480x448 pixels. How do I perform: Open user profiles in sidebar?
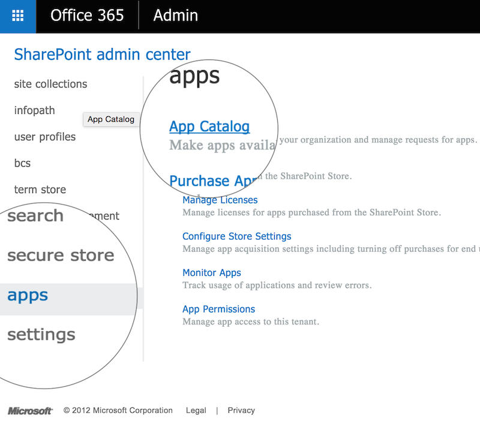pos(45,137)
